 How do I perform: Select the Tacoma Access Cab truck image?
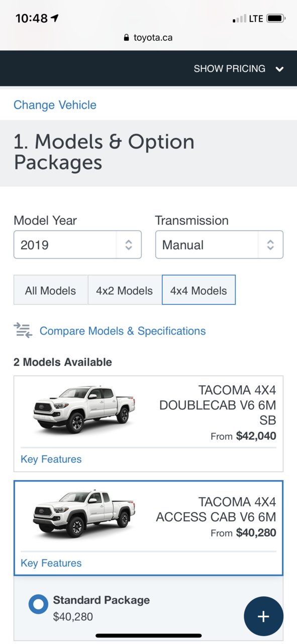coord(84,513)
